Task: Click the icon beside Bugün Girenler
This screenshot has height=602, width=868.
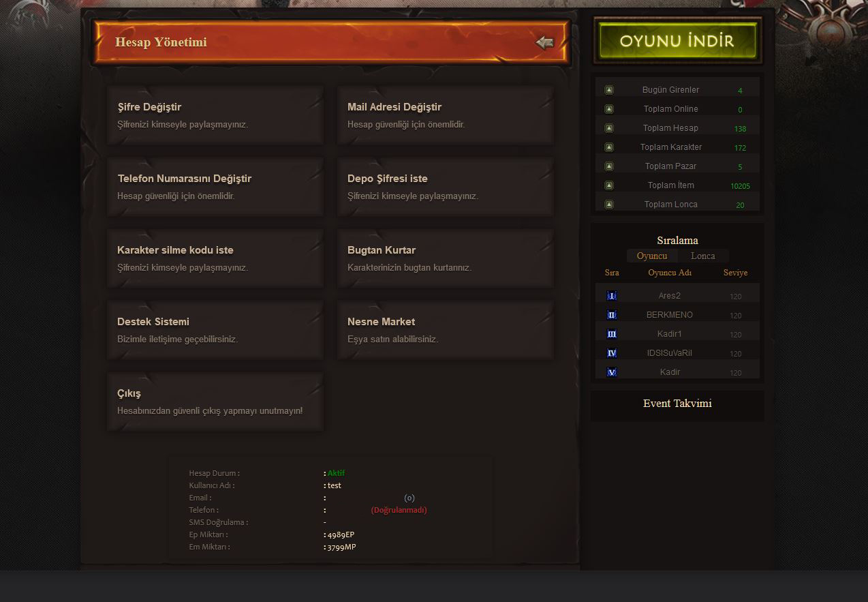Action: (x=609, y=90)
